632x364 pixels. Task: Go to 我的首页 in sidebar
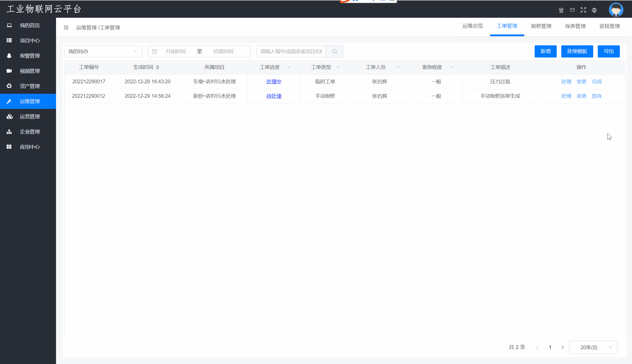pyautogui.click(x=28, y=25)
